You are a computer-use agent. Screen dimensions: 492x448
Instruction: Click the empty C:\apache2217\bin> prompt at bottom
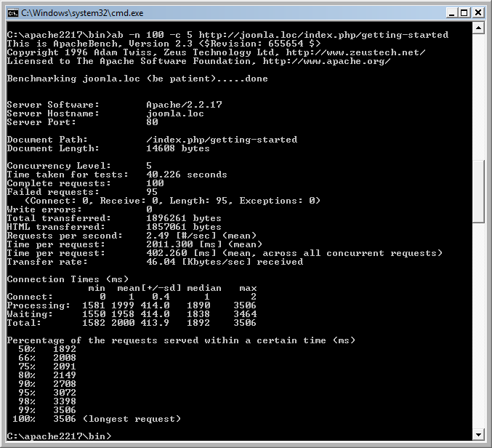(x=58, y=436)
